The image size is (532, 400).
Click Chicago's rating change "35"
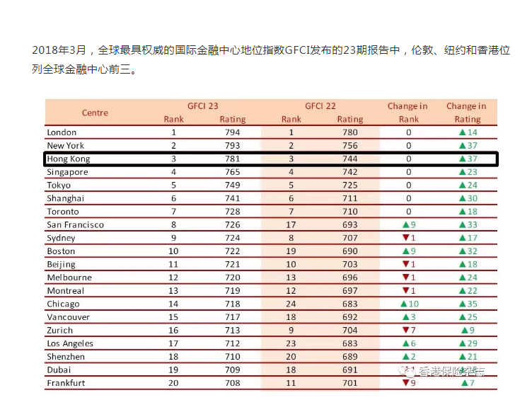click(x=468, y=304)
